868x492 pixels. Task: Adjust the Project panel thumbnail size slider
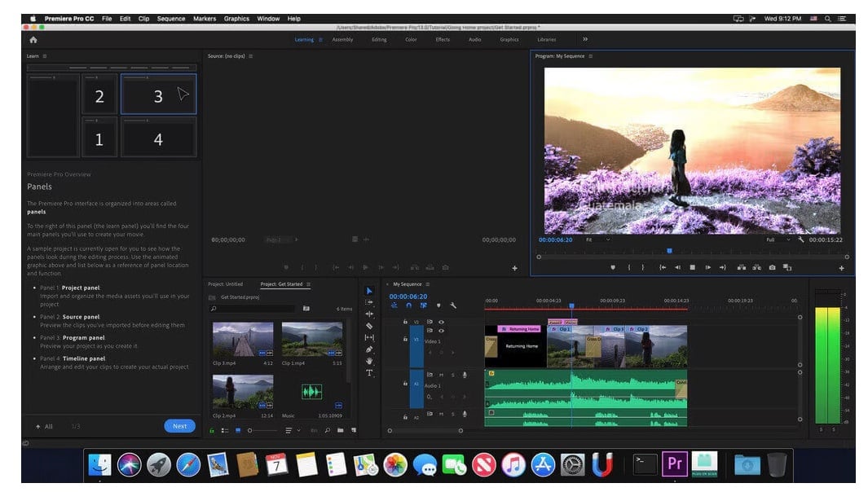pos(262,430)
